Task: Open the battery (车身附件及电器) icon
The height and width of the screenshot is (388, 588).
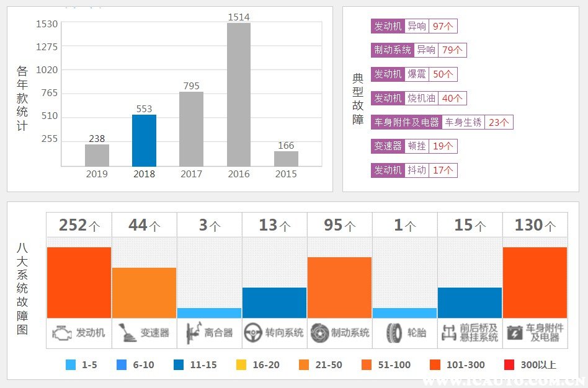Action: [x=514, y=333]
